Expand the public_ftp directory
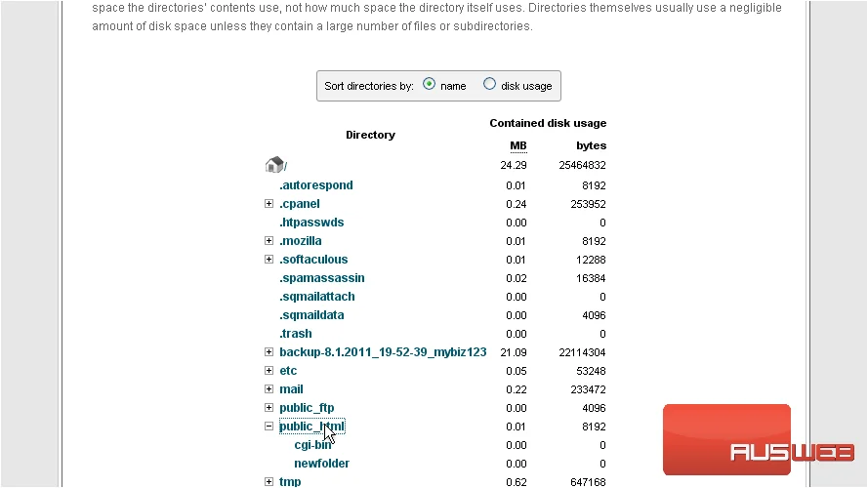This screenshot has width=868, height=488. [269, 407]
